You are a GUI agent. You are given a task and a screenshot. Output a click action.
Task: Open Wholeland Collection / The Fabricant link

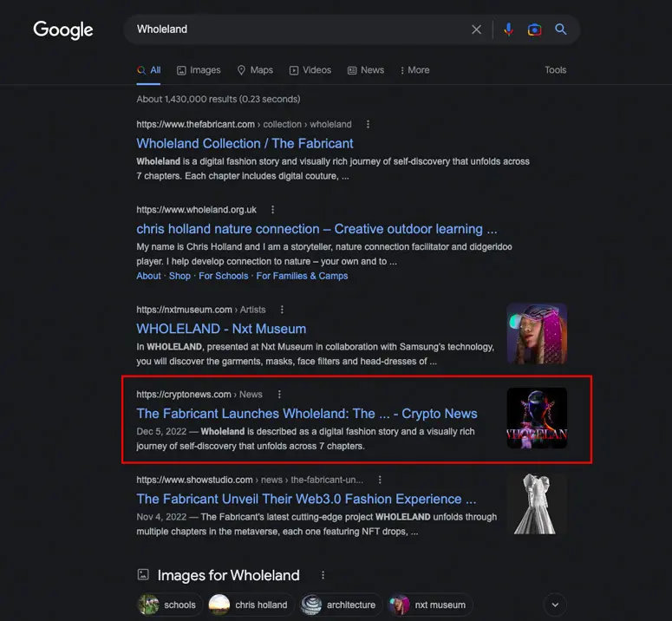pyautogui.click(x=245, y=143)
